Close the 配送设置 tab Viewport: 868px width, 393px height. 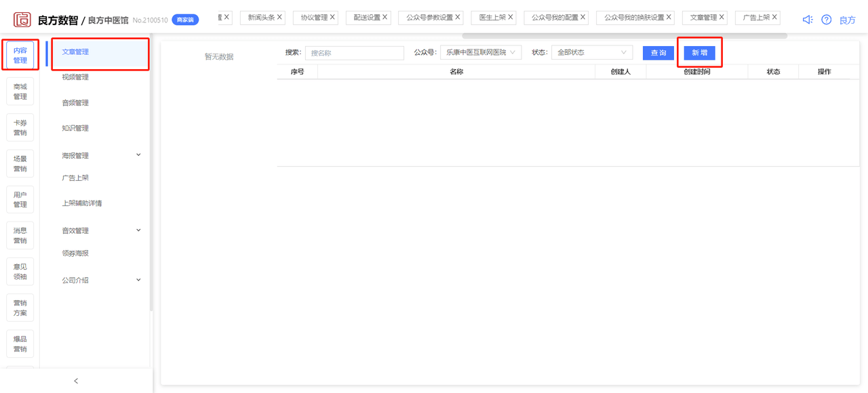point(385,17)
